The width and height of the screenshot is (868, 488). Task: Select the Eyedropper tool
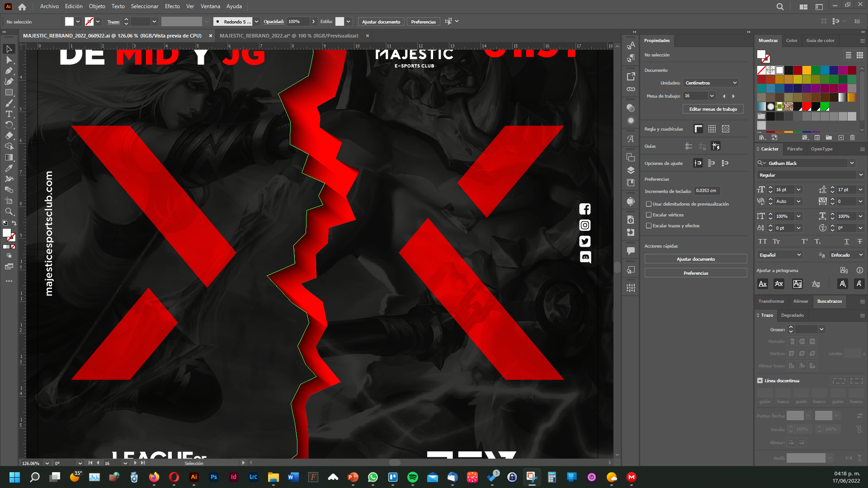click(x=9, y=168)
